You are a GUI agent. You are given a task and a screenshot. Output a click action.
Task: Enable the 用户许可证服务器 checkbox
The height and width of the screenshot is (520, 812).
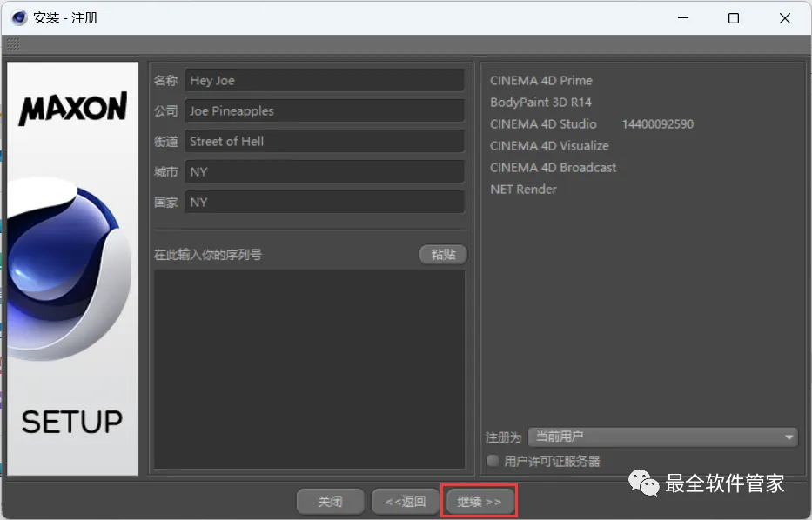(x=493, y=460)
